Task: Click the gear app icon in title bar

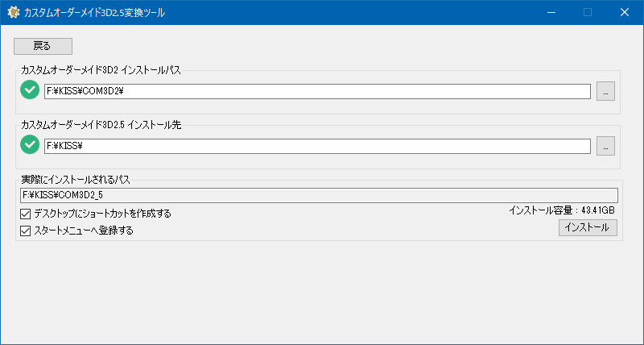Action: point(13,12)
